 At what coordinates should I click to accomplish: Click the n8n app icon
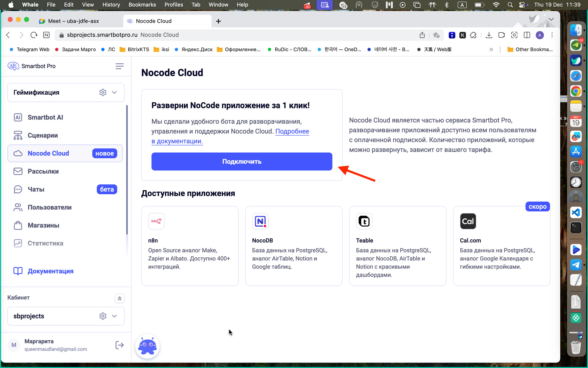point(156,221)
